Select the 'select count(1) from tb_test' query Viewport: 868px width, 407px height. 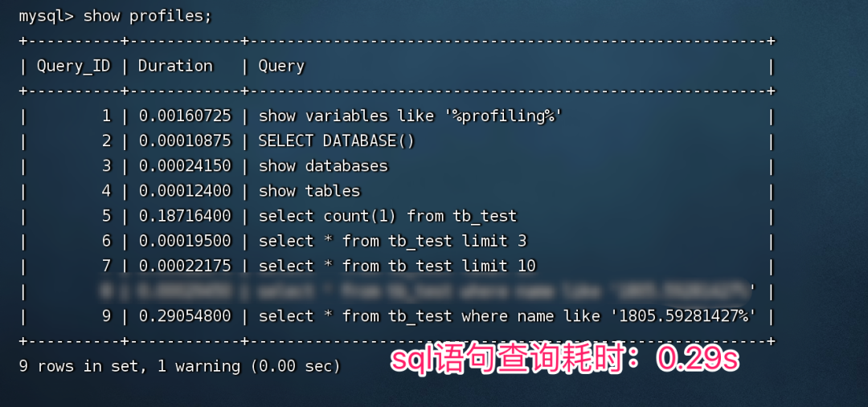387,216
